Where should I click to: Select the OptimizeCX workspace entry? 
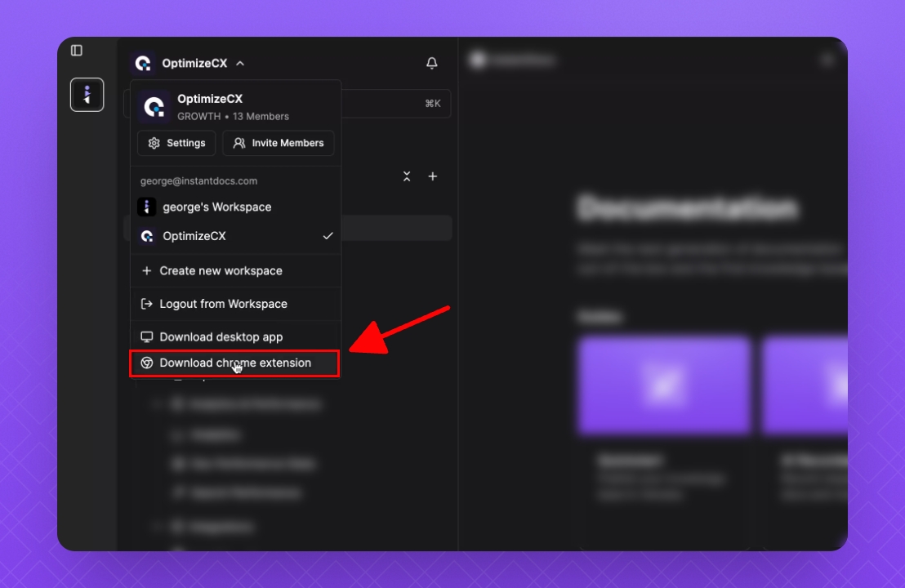pyautogui.click(x=235, y=236)
